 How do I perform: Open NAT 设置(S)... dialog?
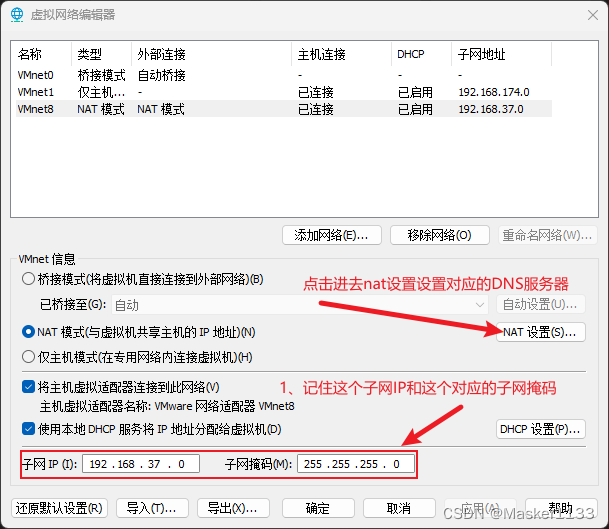click(541, 332)
